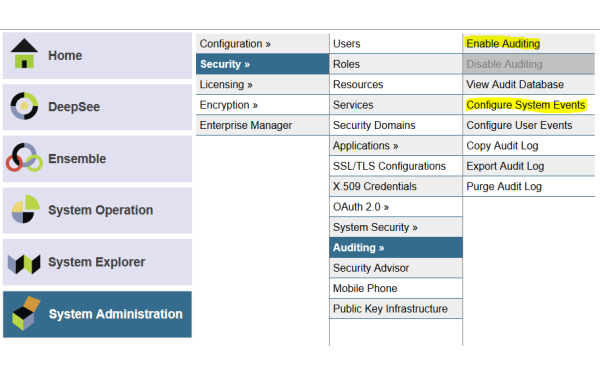600x375 pixels.
Task: Click the Ensemble interlocking rings icon
Action: tap(24, 158)
